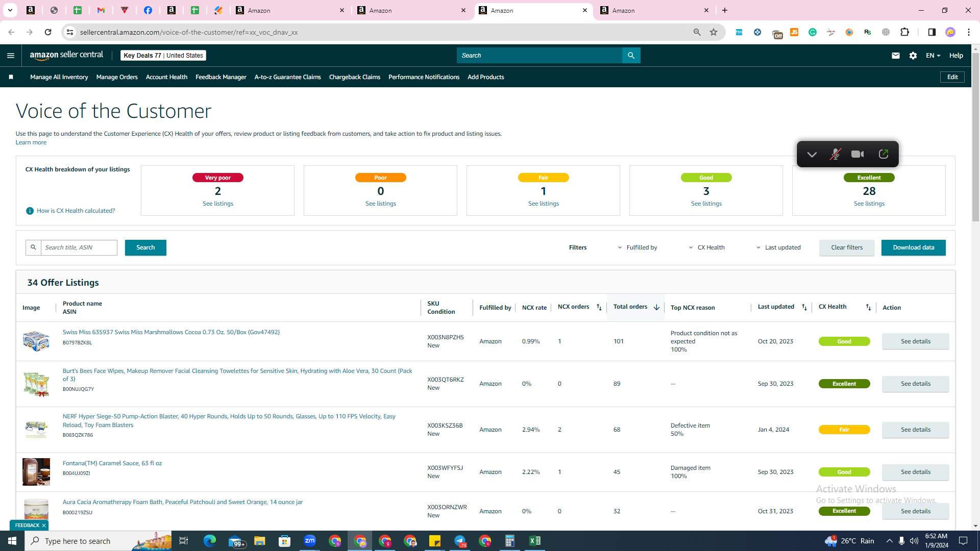This screenshot has width=980, height=551.
Task: Open the messages envelope icon
Action: click(x=896, y=56)
